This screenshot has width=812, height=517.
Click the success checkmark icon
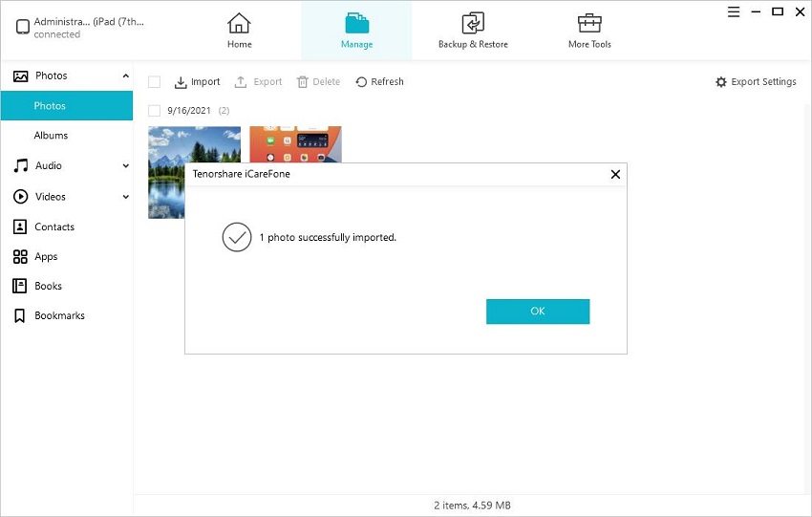pyautogui.click(x=237, y=237)
